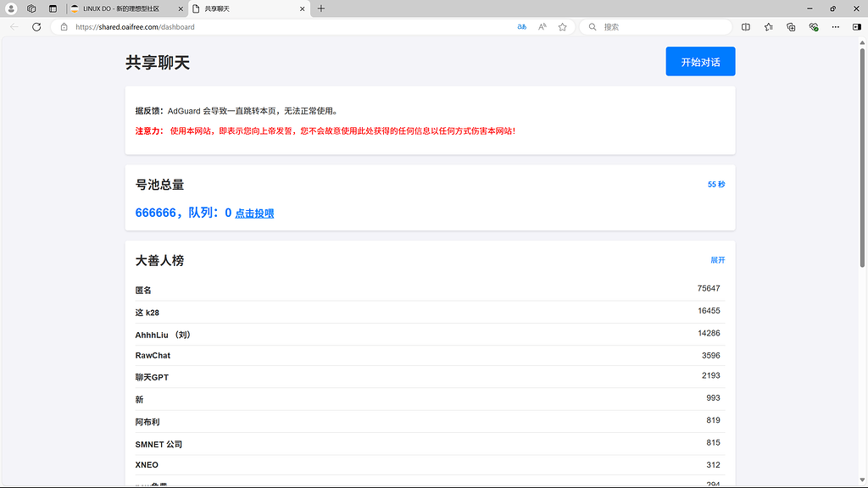The image size is (868, 488).
Task: Open the workspaces icon in title bar
Action: coord(31,8)
